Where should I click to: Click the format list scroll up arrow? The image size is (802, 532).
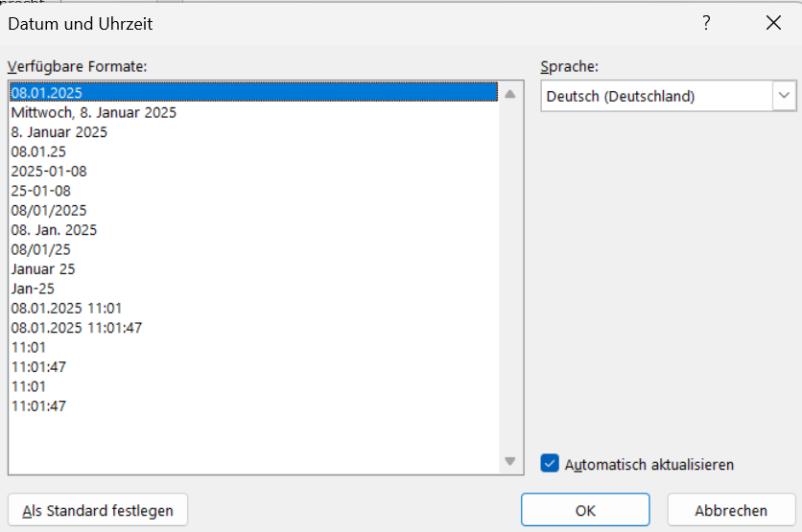[x=510, y=94]
